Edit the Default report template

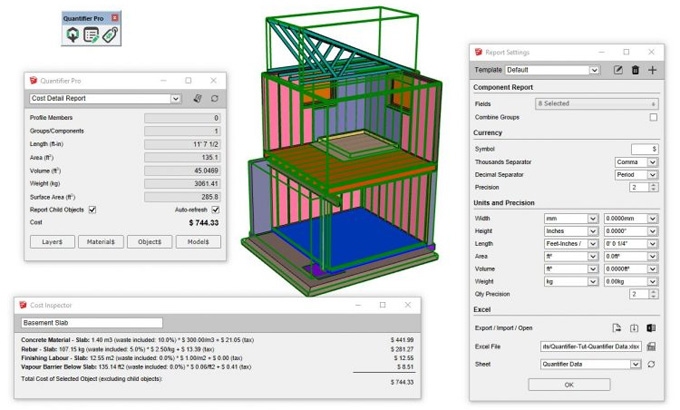618,70
